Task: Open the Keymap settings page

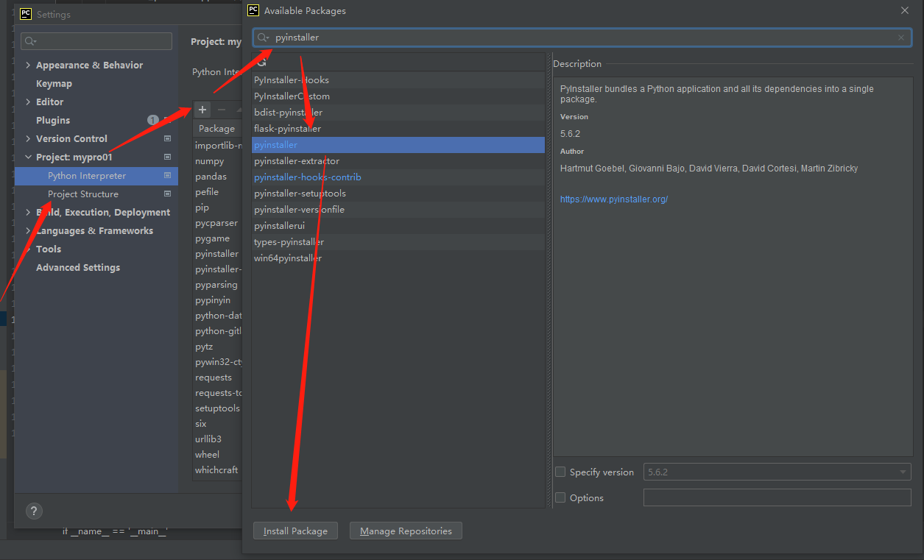Action: click(54, 84)
